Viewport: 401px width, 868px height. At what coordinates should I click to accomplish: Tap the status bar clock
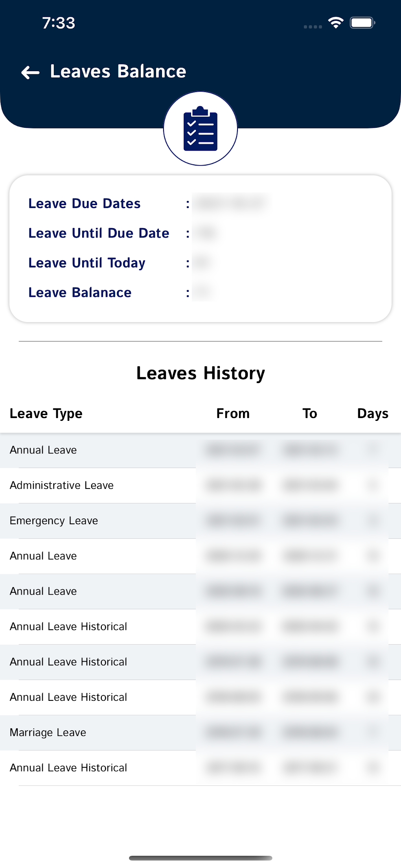59,23
